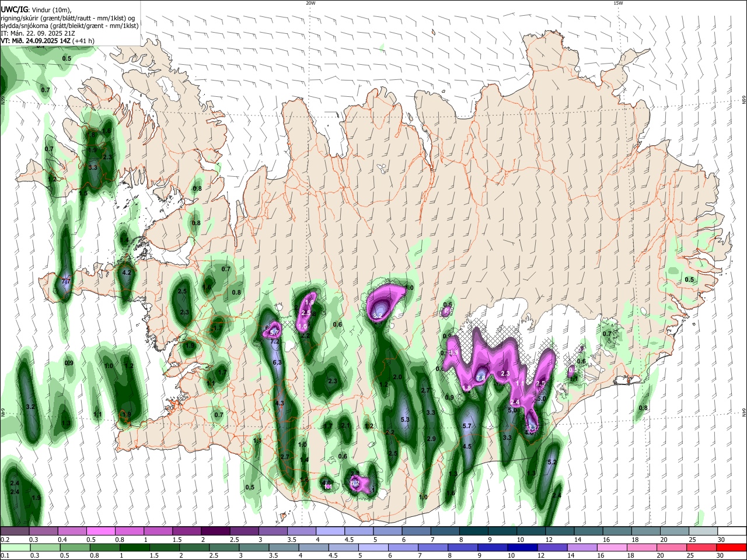Viewport: 747px width, 560px height.
Task: Click the '0.1' label in the lower legend row
Action: (5, 555)
